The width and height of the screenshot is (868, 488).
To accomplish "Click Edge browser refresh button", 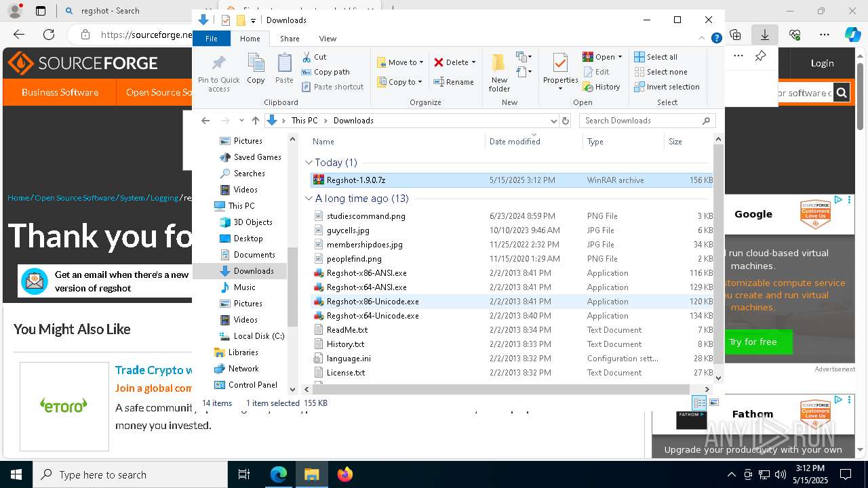I will click(49, 35).
